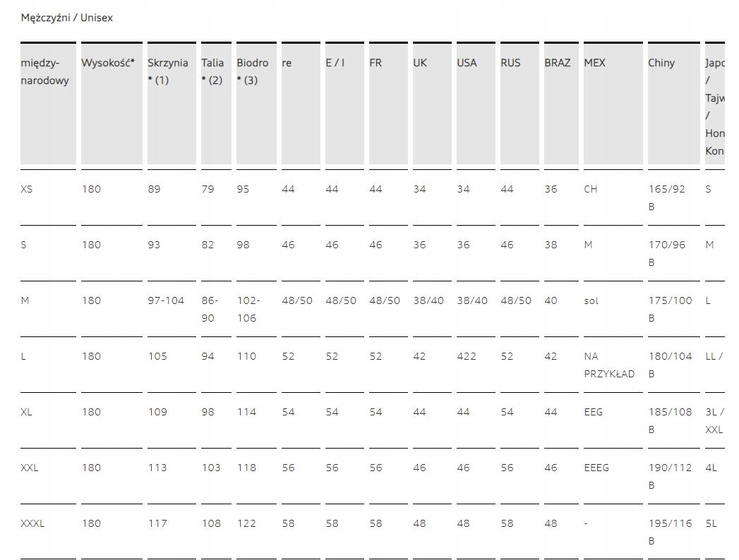Select the 'EEEG' cell in XXL row

pyautogui.click(x=596, y=468)
